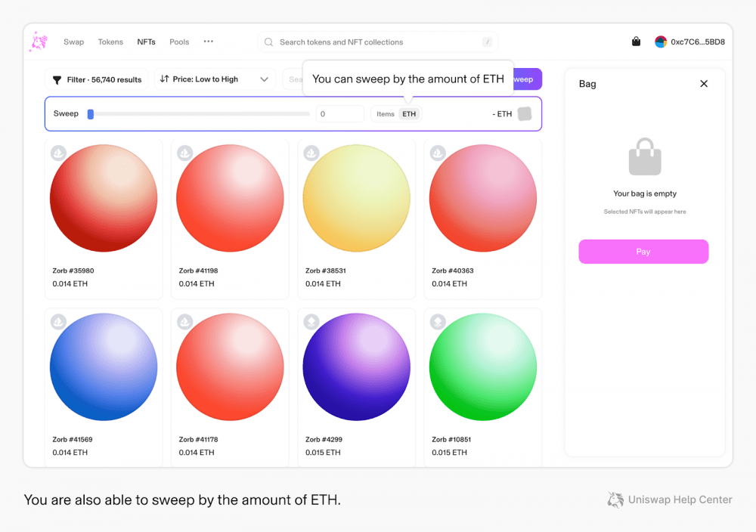Click the wallet avatar icon
The image size is (756, 532).
coord(661,42)
